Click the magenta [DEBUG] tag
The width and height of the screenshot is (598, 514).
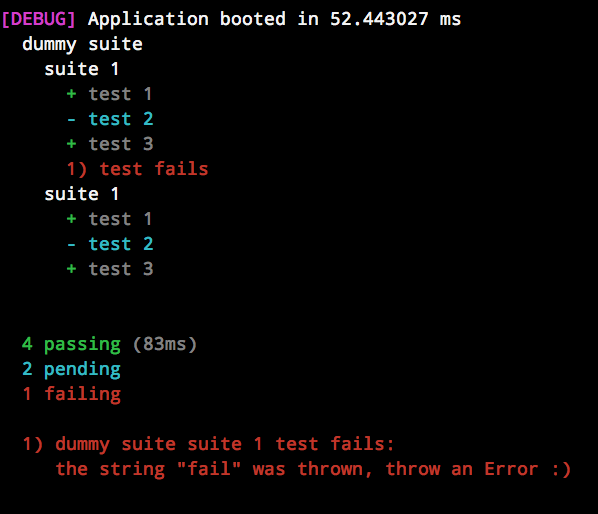[38, 19]
